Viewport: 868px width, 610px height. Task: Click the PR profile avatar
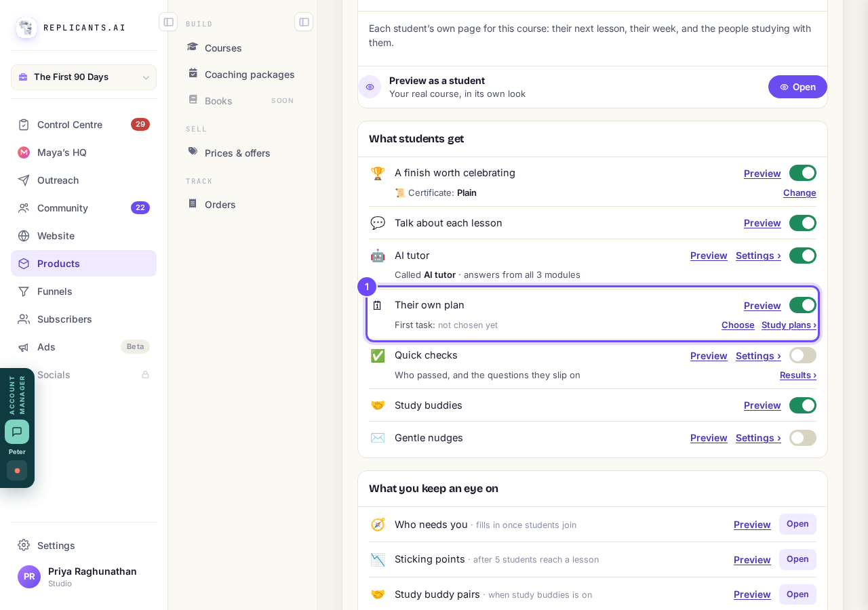pos(29,577)
